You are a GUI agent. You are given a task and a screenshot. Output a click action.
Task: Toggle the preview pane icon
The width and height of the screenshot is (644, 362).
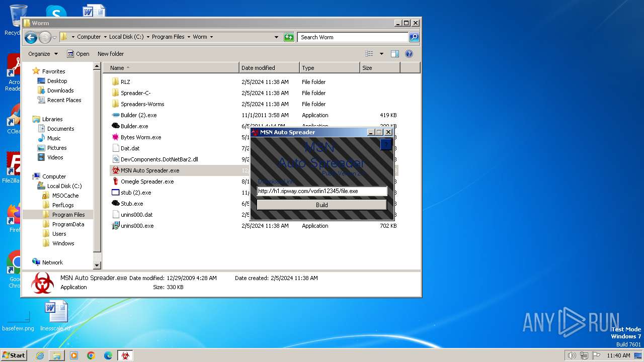click(395, 54)
